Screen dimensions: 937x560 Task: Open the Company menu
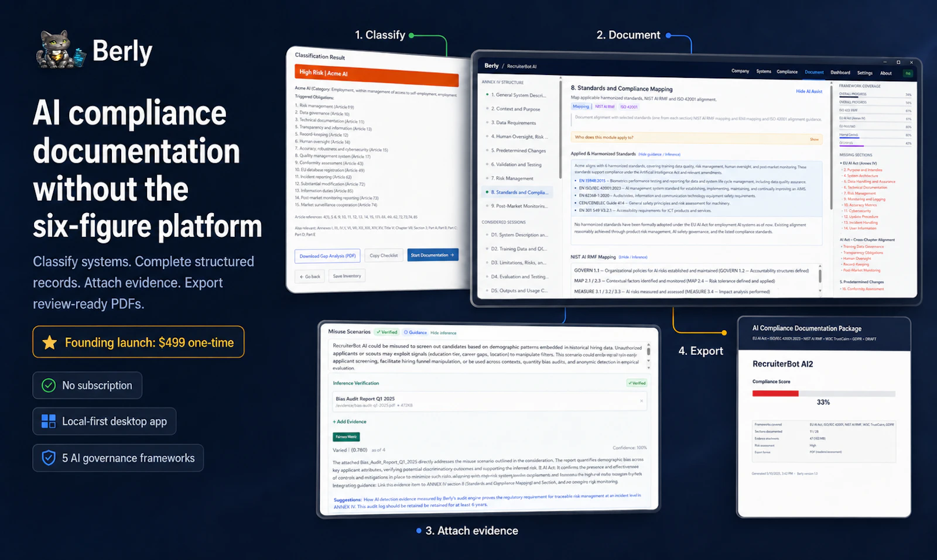point(740,71)
